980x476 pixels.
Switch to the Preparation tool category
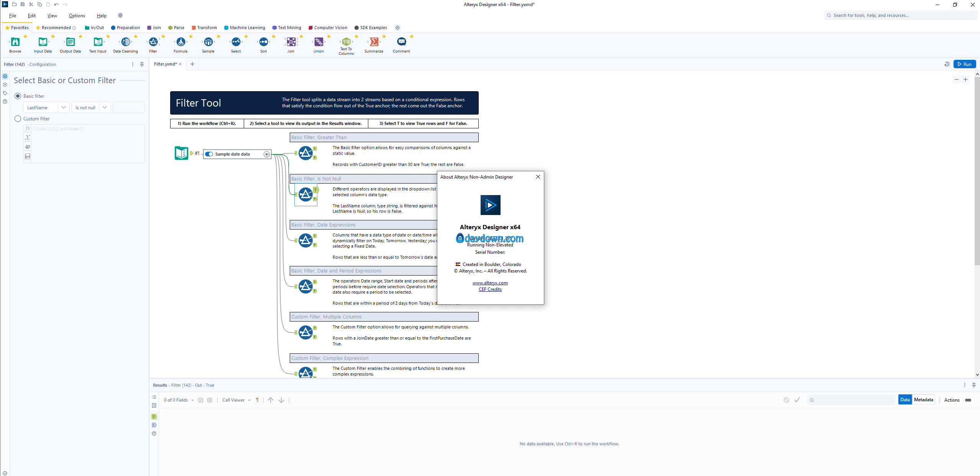(x=125, y=28)
